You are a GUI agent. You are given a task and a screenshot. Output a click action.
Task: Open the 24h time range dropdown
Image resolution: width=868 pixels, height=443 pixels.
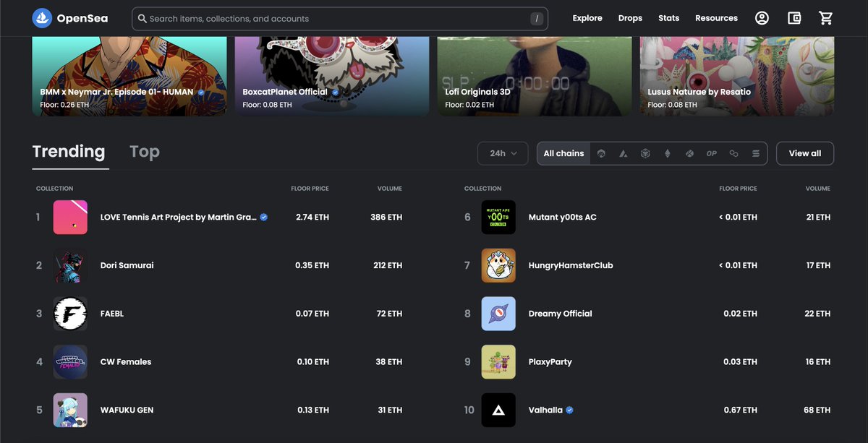click(x=503, y=153)
